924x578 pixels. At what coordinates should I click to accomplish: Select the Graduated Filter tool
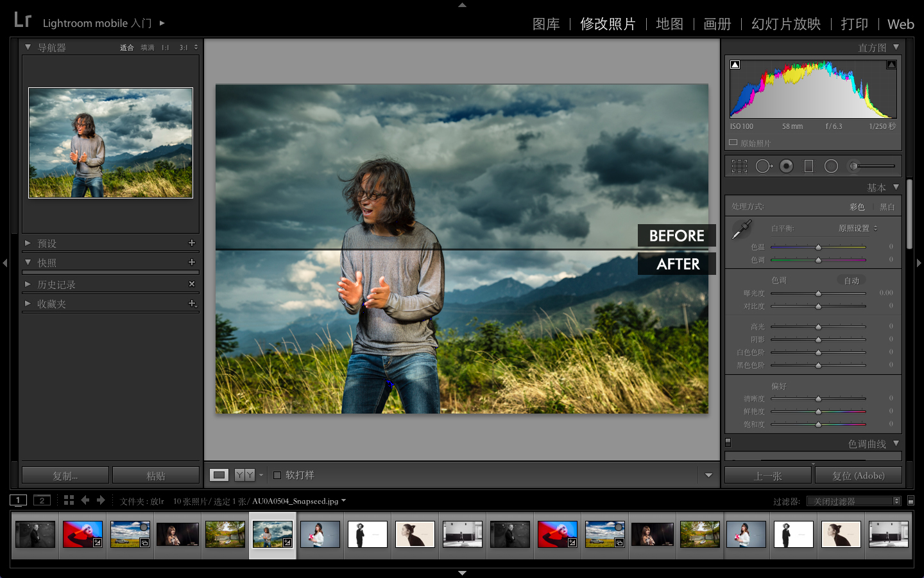809,166
